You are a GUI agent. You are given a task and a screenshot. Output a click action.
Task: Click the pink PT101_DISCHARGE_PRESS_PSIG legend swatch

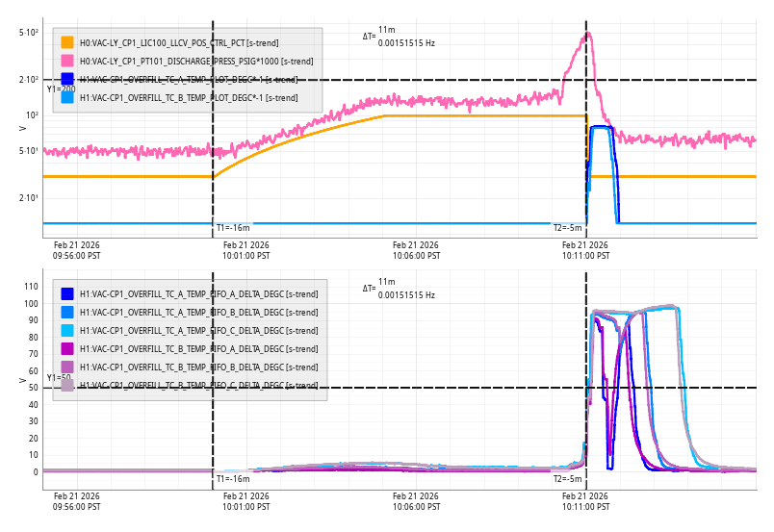pyautogui.click(x=67, y=61)
